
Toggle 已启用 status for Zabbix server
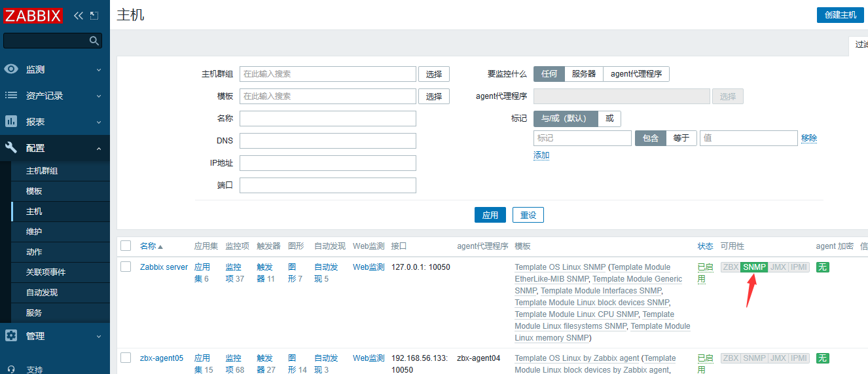pyautogui.click(x=705, y=273)
